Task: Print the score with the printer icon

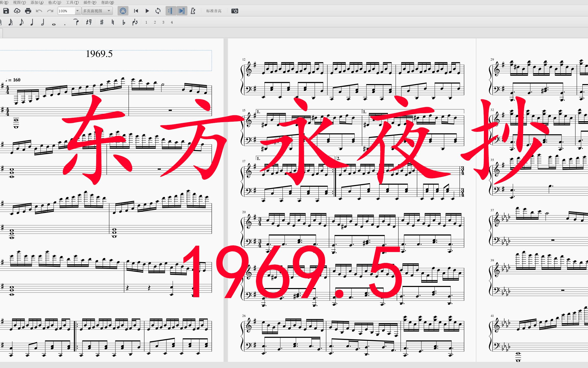Action: tap(28, 11)
